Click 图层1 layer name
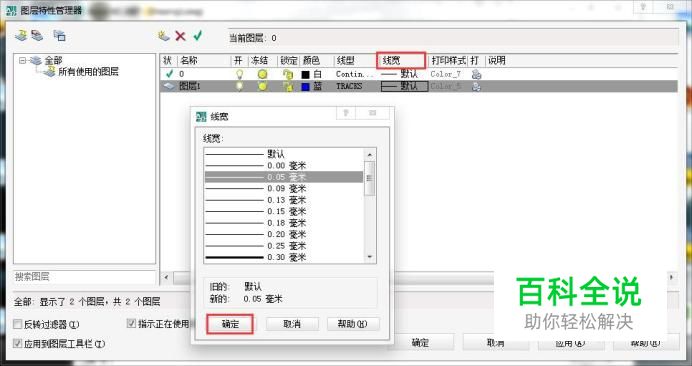Viewport: 692px width, 366px height. [x=190, y=86]
